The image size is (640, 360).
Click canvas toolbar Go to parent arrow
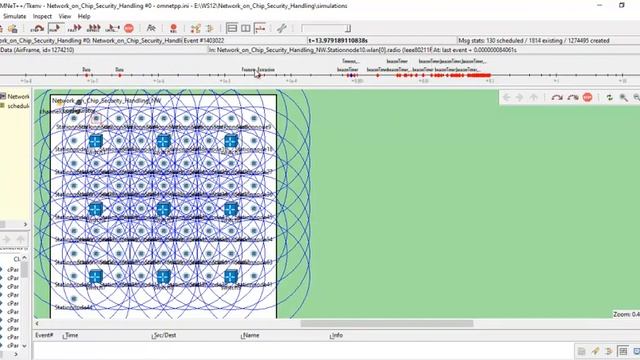click(533, 98)
